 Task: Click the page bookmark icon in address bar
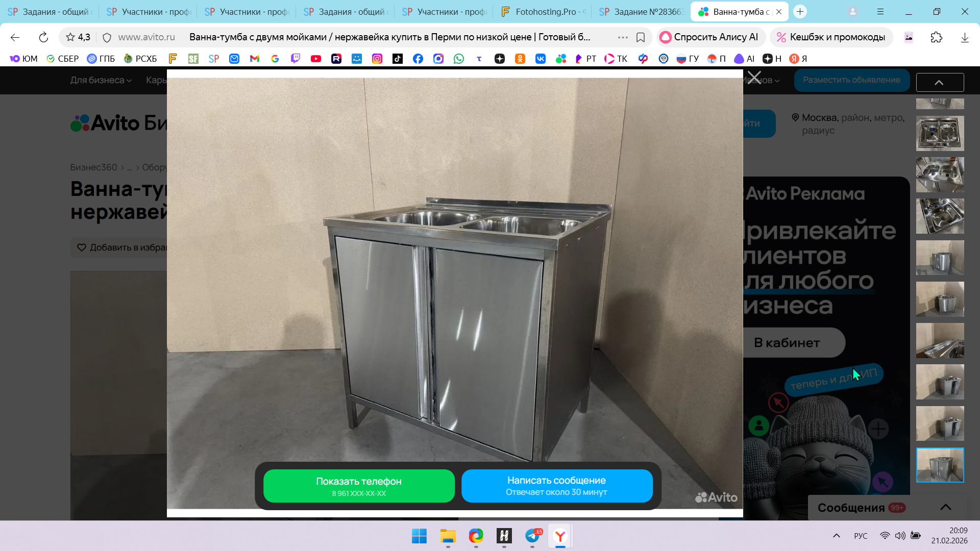[x=641, y=37]
